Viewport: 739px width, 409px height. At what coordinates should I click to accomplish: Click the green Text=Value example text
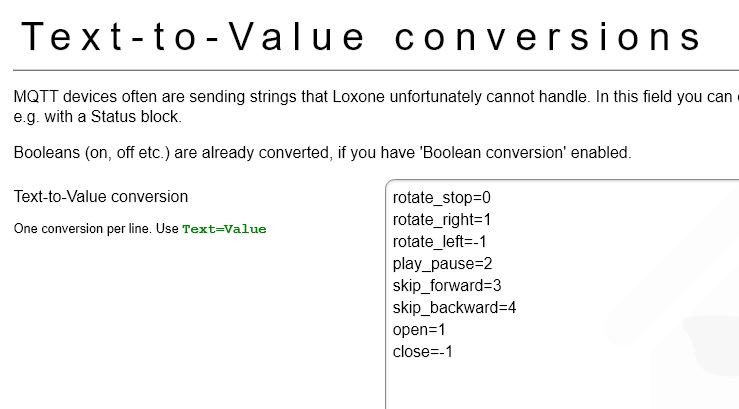click(x=224, y=229)
